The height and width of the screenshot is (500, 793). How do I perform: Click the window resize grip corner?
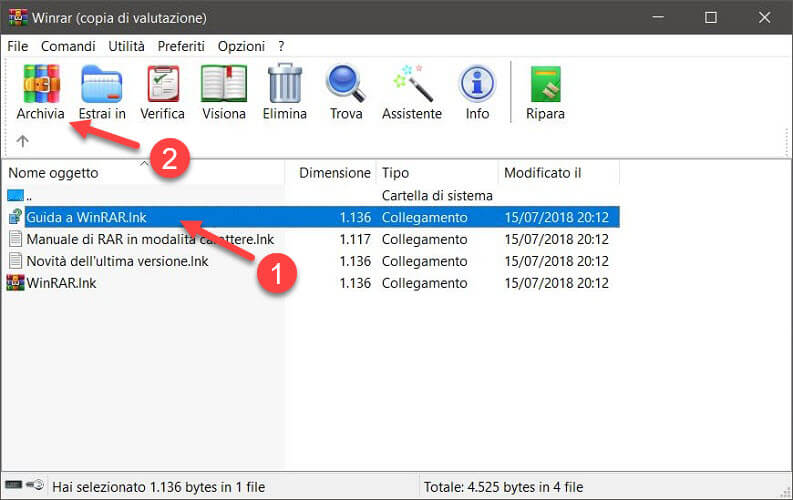click(x=785, y=491)
